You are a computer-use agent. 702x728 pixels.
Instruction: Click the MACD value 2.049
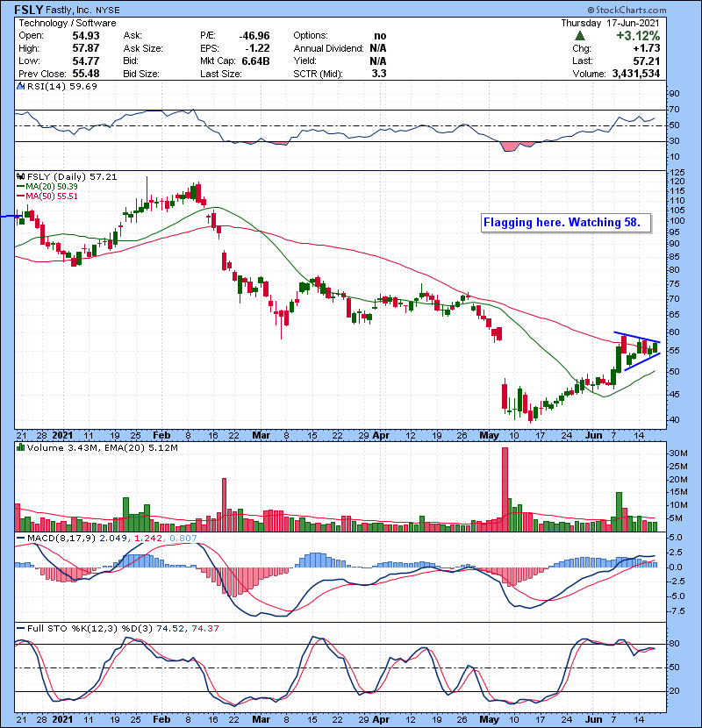(x=113, y=539)
